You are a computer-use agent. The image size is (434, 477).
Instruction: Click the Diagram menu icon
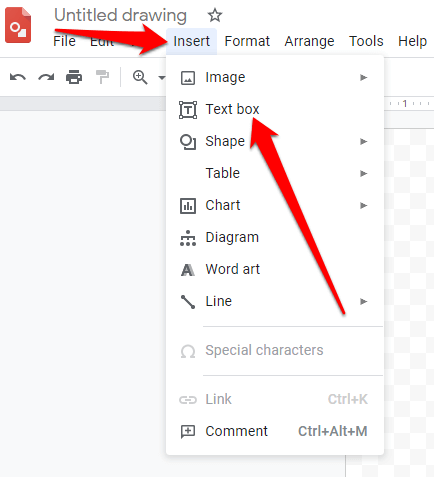[188, 238]
